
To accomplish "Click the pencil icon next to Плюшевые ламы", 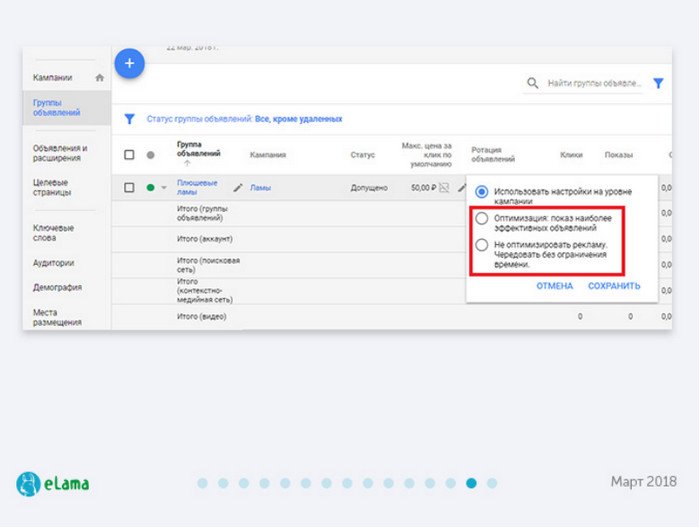I will (x=238, y=187).
